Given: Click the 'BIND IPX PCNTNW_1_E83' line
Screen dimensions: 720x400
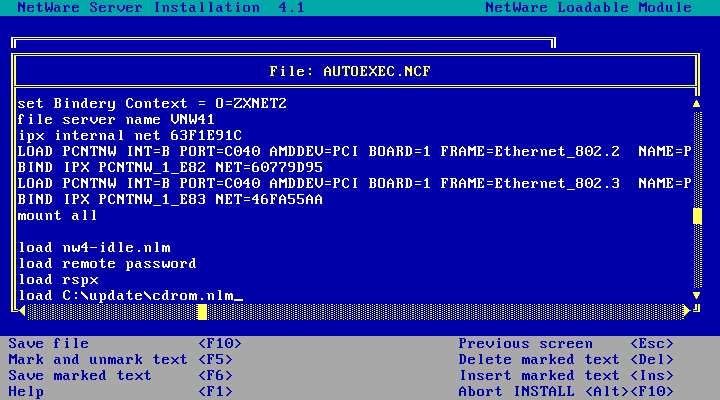Looking at the screenshot, I should [x=170, y=200].
